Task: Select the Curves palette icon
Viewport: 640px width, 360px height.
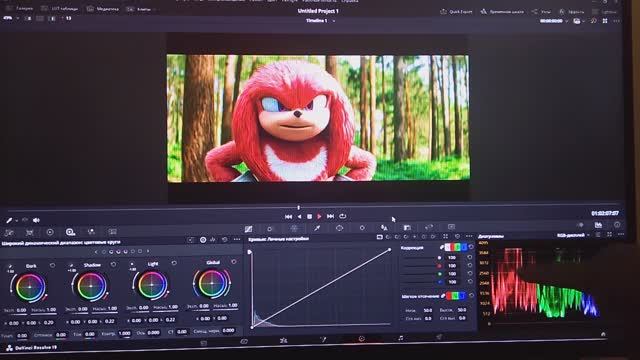Action: click(x=248, y=229)
